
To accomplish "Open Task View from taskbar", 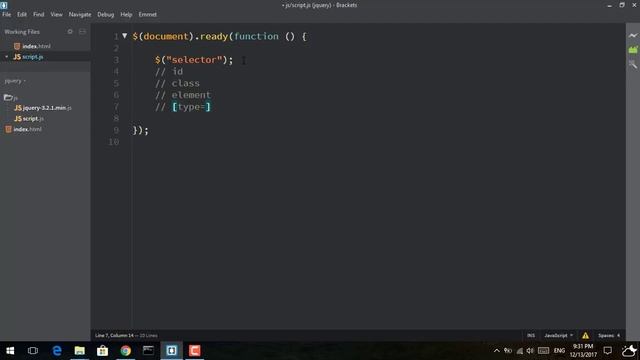I will 33,351.
